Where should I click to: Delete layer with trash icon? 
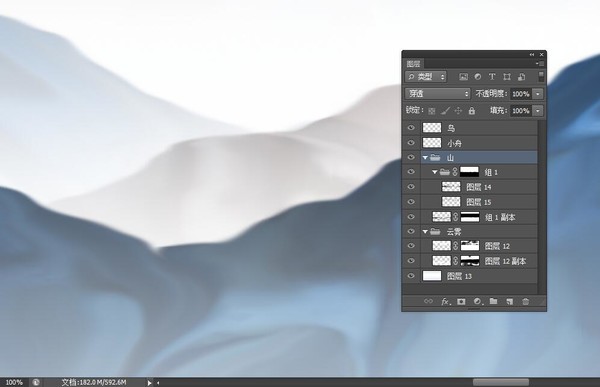(525, 302)
